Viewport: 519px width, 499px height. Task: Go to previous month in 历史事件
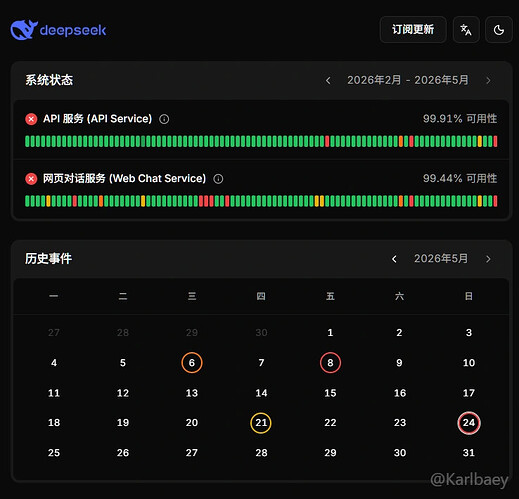pyautogui.click(x=394, y=259)
